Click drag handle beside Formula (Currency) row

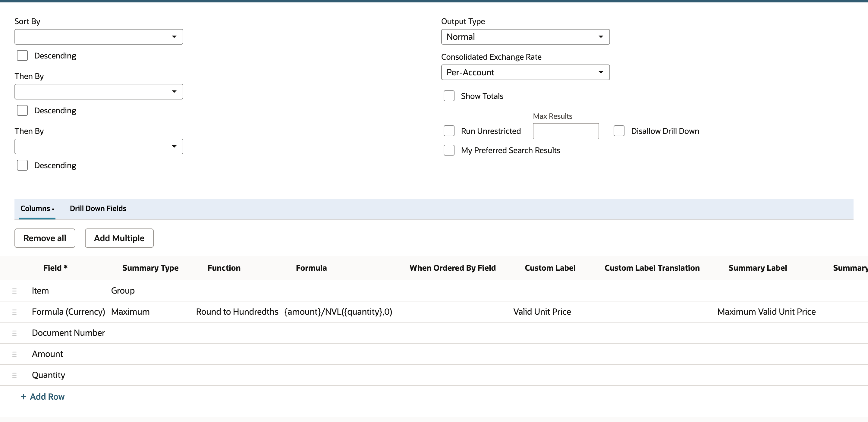pos(14,312)
